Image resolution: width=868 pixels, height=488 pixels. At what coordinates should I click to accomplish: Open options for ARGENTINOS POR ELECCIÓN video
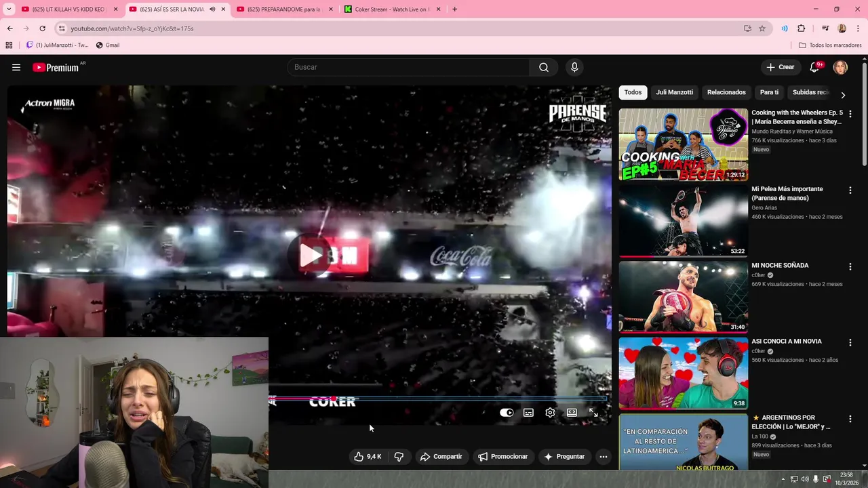pos(850,420)
